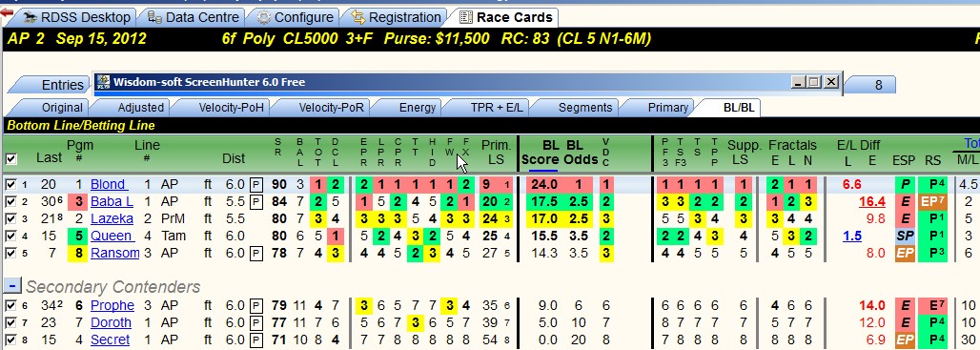
Task: Select the Energy tab
Action: [x=410, y=108]
